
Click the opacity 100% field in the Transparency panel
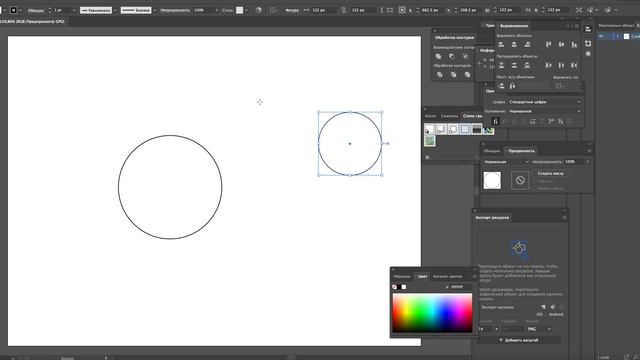pos(575,162)
